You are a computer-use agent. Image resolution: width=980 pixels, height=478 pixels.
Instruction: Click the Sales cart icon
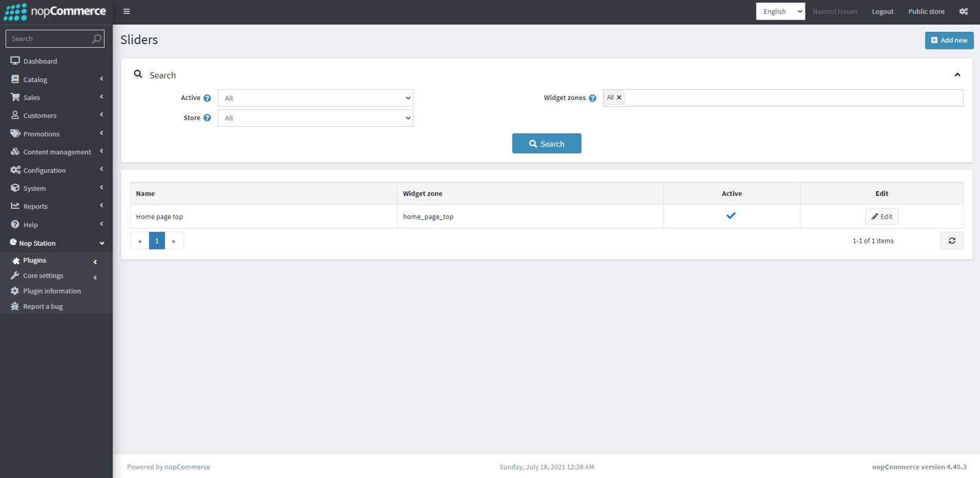click(x=15, y=97)
